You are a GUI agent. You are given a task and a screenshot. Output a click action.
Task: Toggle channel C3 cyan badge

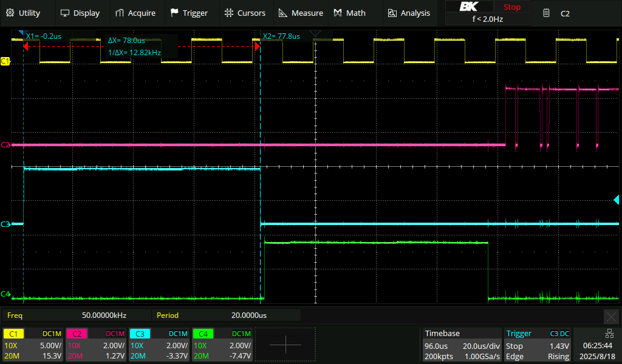point(140,334)
